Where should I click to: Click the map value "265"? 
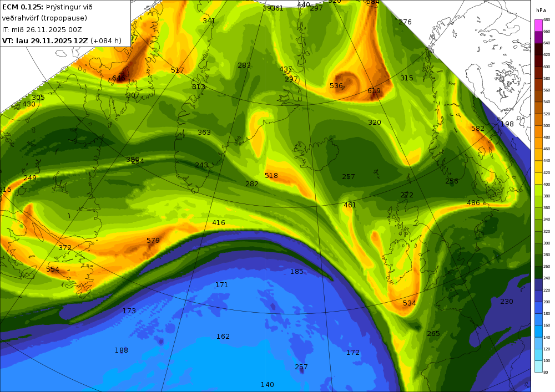(x=433, y=333)
